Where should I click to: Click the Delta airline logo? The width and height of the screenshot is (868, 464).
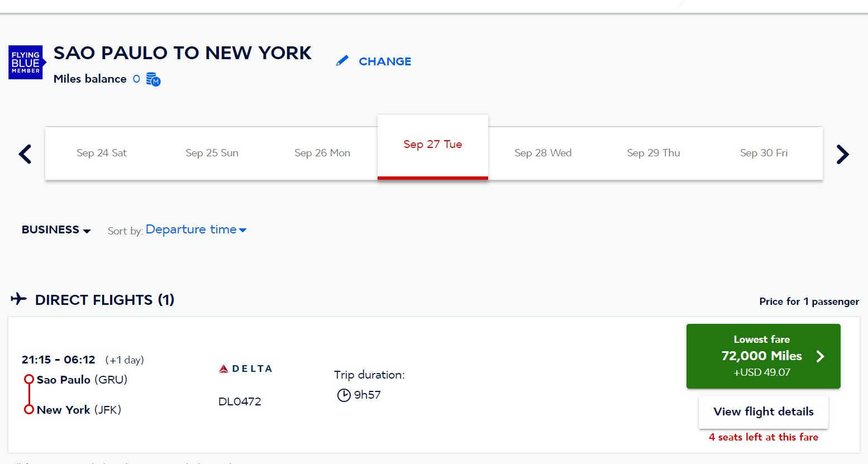point(245,369)
